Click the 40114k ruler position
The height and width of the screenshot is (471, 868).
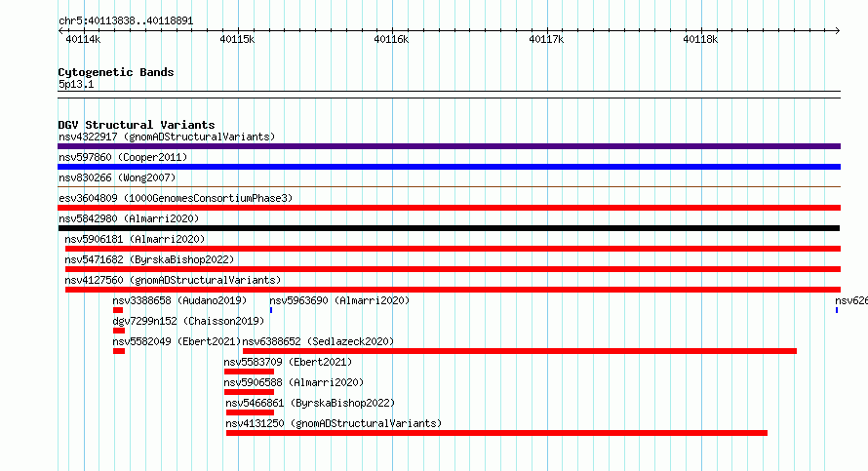coord(84,39)
